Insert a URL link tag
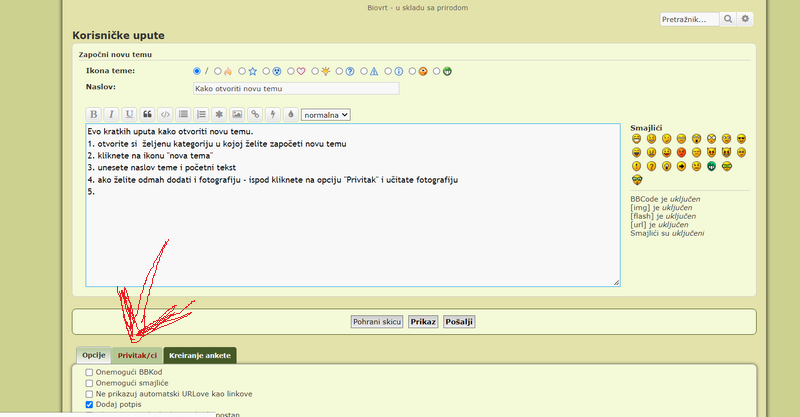Viewport: 800px width, 417px height. click(x=255, y=114)
